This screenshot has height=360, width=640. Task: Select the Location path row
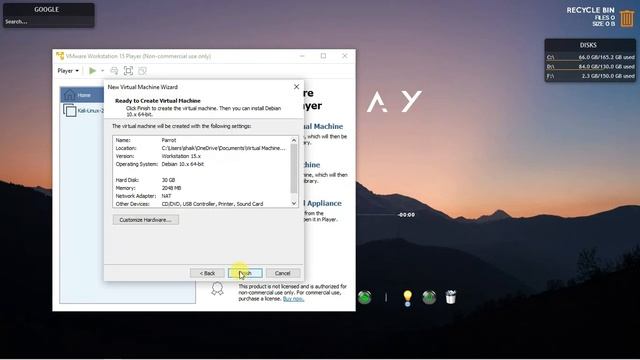[202, 148]
